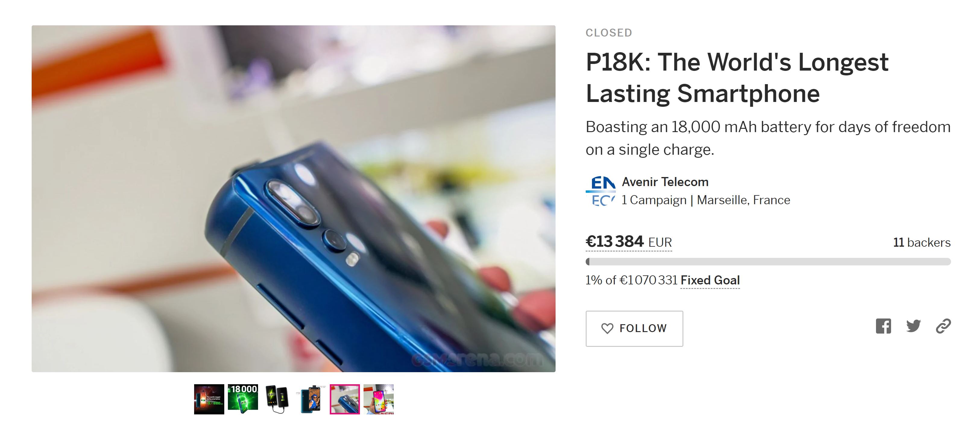Image resolution: width=980 pixels, height=434 pixels.
Task: Click the heart icon in Follow button
Action: pyautogui.click(x=607, y=328)
